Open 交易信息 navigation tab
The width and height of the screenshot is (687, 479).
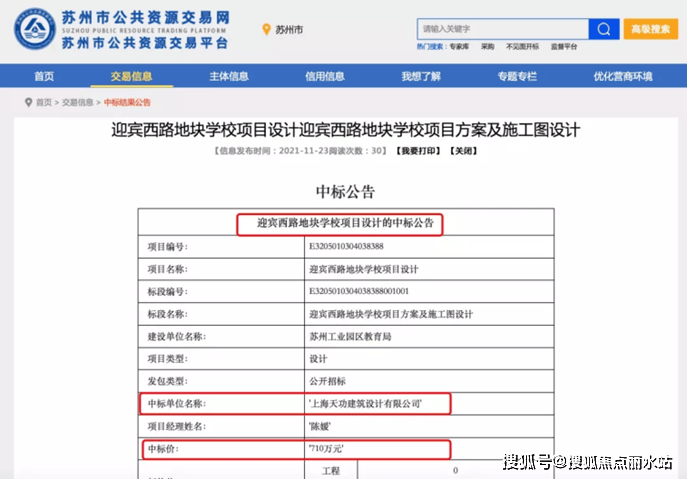pos(131,76)
